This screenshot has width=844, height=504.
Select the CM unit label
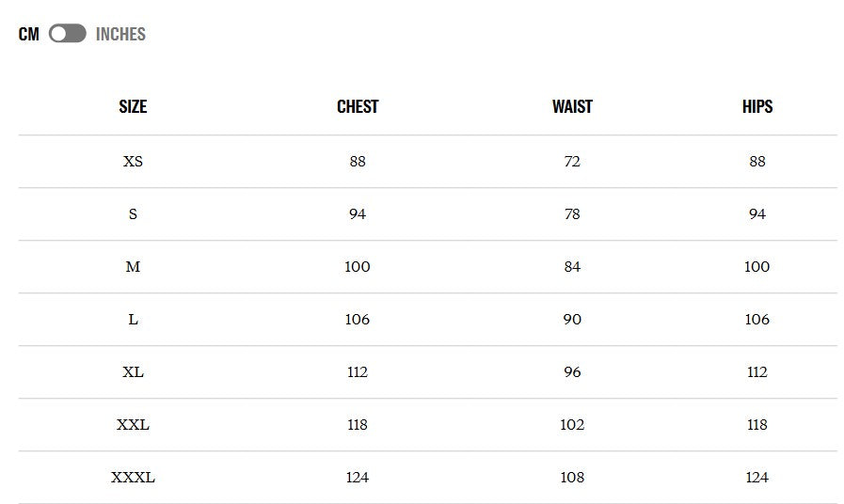click(x=28, y=34)
